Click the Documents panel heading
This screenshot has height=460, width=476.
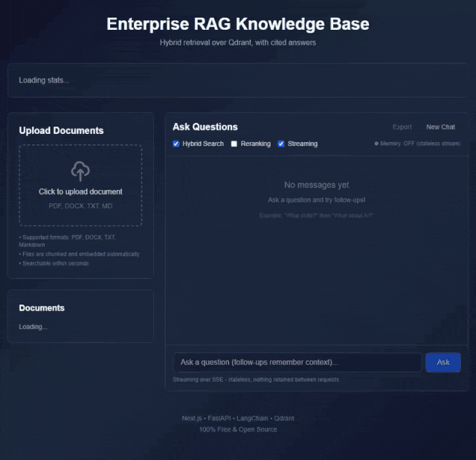42,308
